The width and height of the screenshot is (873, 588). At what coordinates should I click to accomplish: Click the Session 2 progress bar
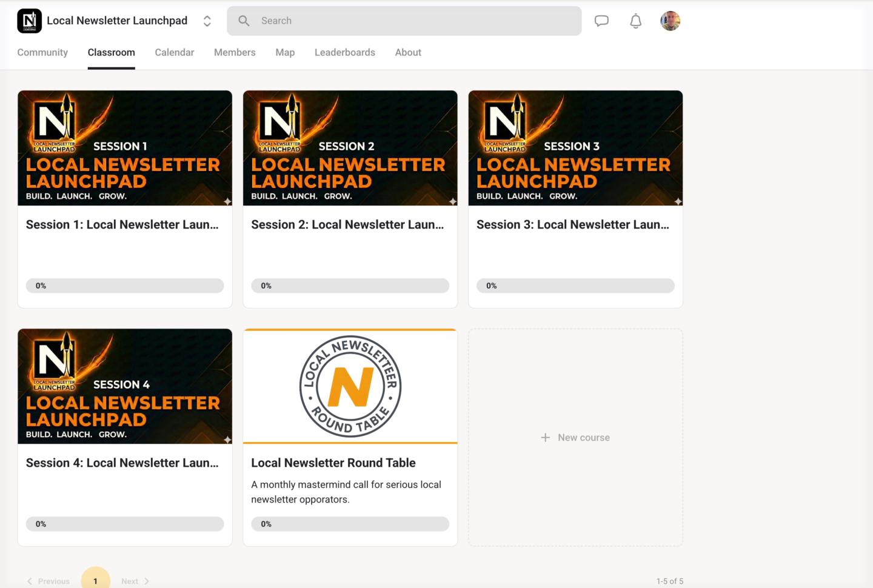[x=350, y=286]
